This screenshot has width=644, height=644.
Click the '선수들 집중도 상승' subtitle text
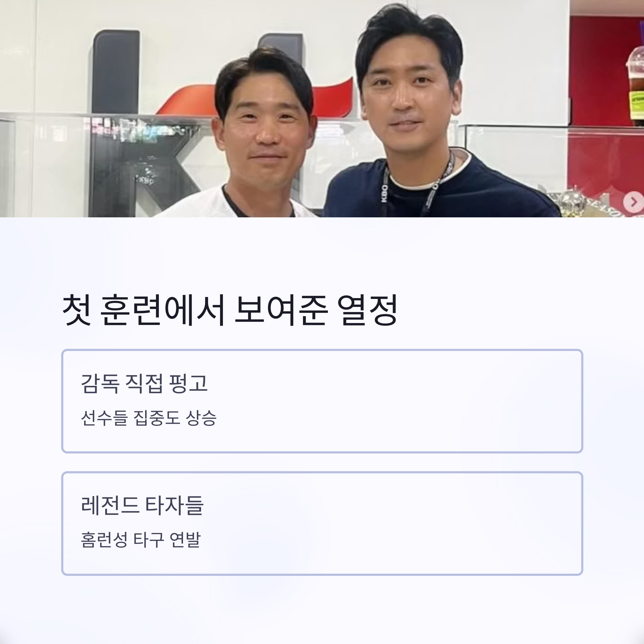click(149, 418)
